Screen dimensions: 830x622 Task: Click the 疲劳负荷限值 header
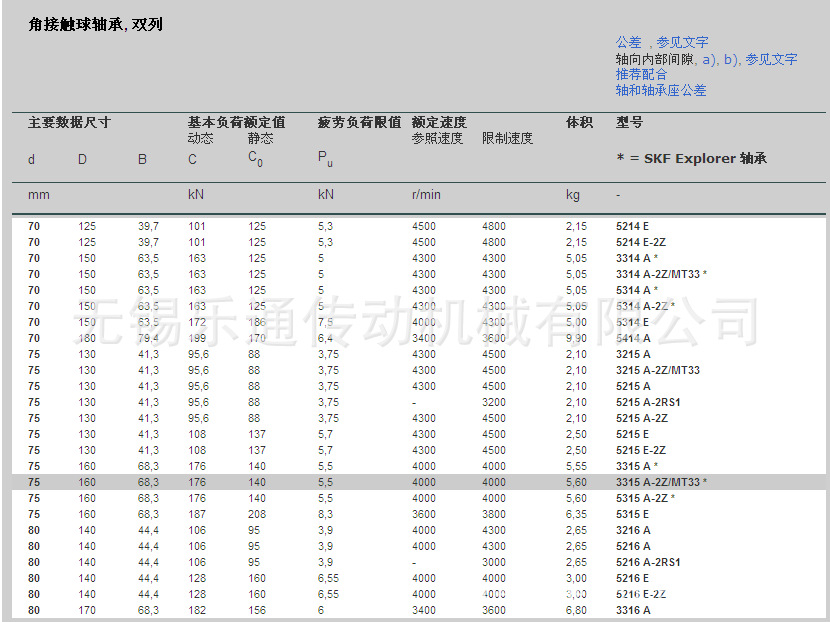(x=359, y=123)
